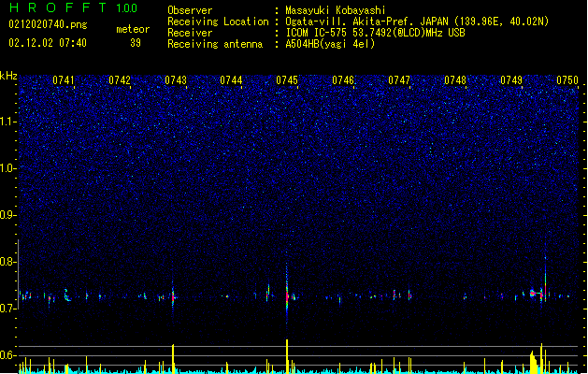Click the Receiving Location label
Image resolution: width=588 pixels, height=374 pixels.
[x=218, y=22]
